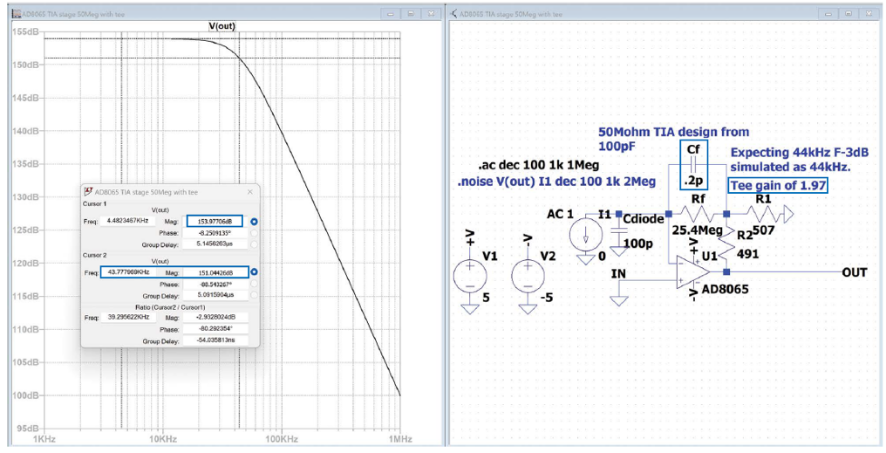
Task: Maximize the plot window
Action: click(x=411, y=14)
